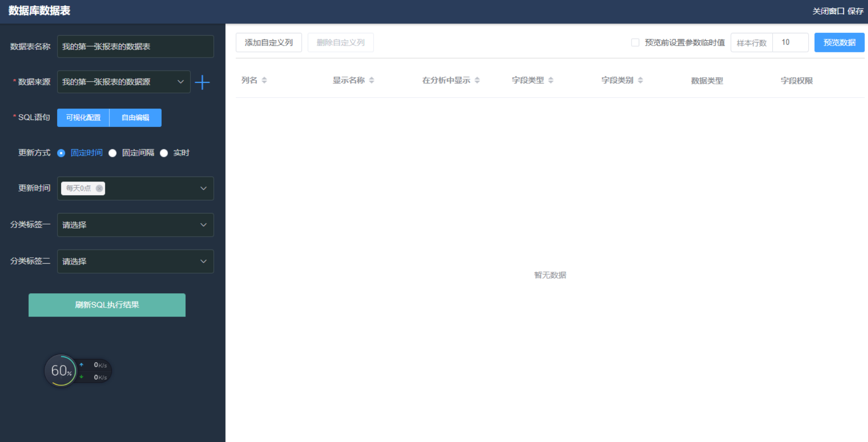
Task: Click 刷新SQL执行结果 button
Action: pyautogui.click(x=107, y=305)
